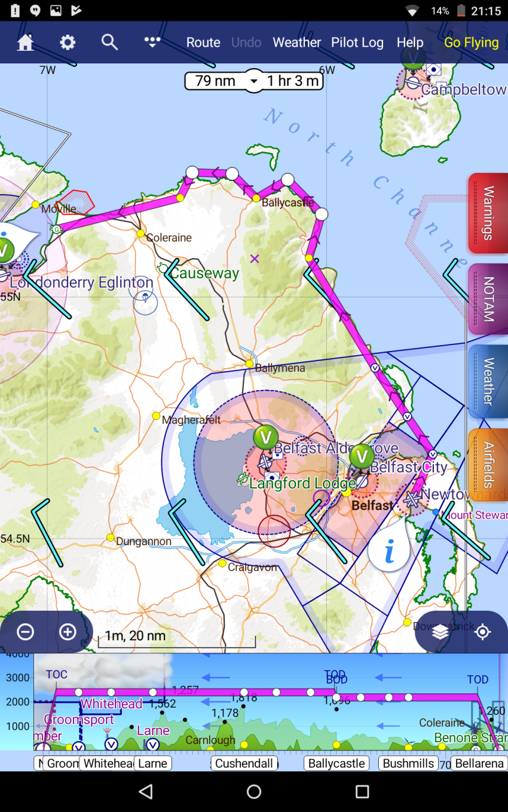Select the Cushendall waypoint tag in profile strip
Image resolution: width=508 pixels, height=812 pixels.
pos(244,763)
